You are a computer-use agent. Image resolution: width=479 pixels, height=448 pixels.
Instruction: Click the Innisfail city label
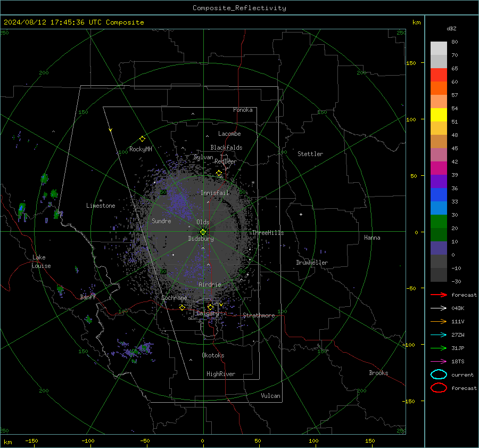pos(214,193)
